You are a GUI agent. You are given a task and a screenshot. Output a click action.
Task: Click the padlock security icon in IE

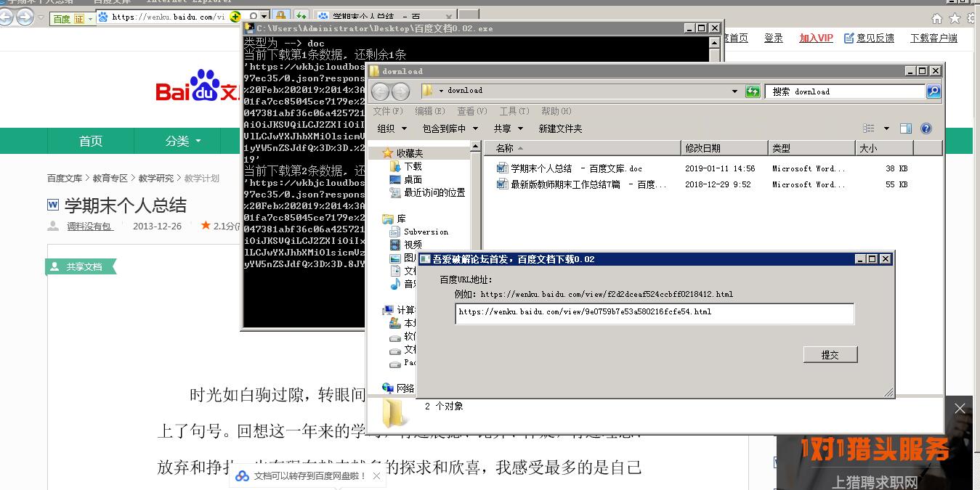coord(280,17)
